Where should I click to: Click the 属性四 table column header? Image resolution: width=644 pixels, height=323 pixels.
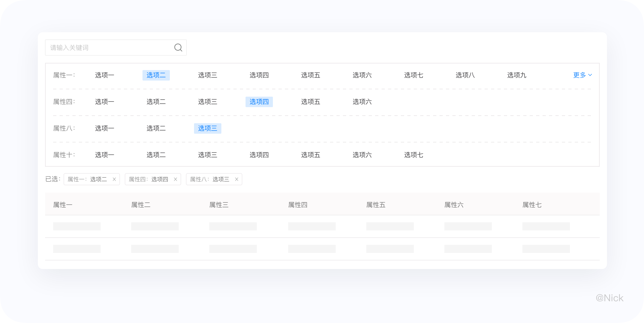[x=298, y=205]
